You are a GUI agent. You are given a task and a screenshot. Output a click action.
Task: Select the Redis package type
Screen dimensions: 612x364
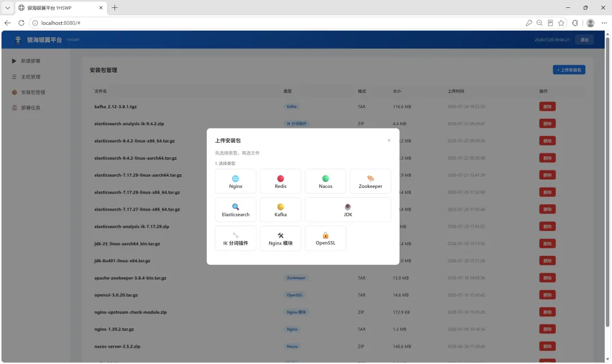(x=280, y=181)
